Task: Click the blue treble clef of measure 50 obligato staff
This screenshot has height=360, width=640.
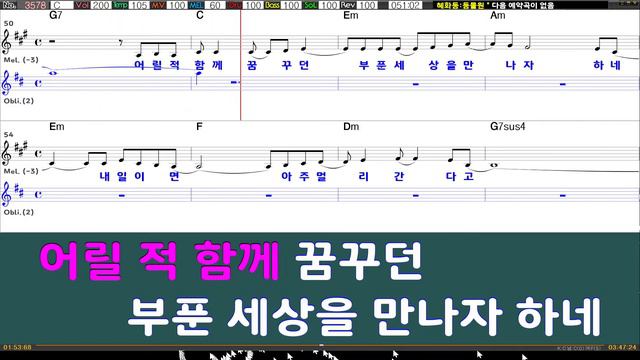Action: (x=6, y=83)
